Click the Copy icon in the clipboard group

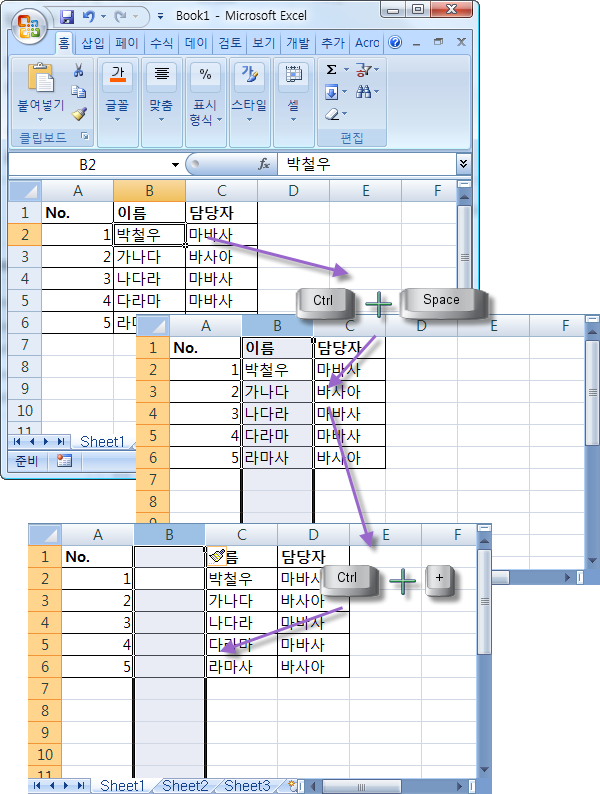78,92
